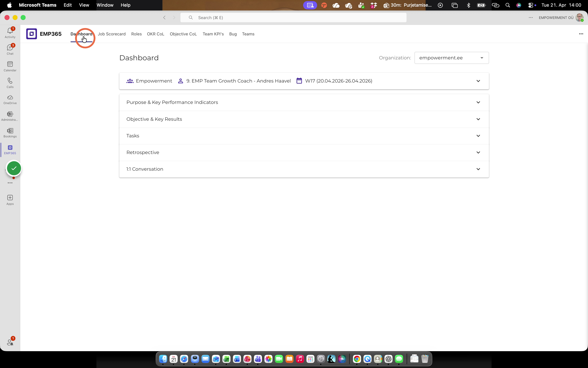This screenshot has width=588, height=368.
Task: Open the Apps store icon
Action: coord(10,200)
